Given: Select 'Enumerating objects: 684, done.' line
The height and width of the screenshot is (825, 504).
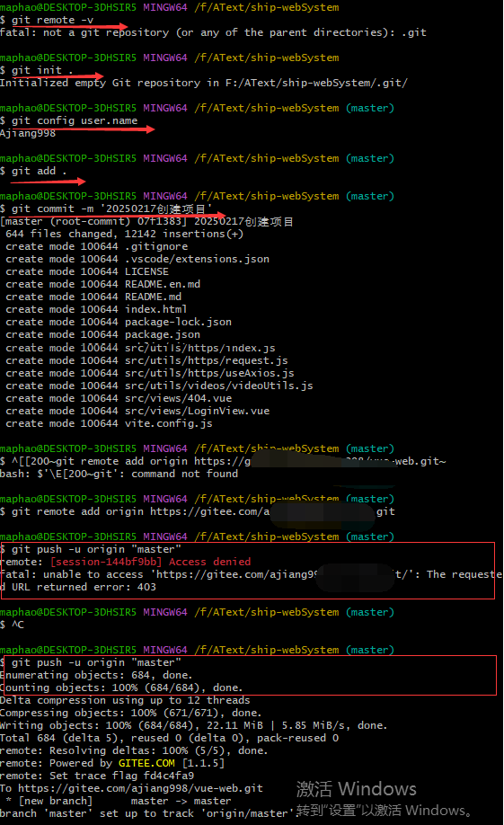Looking at the screenshot, I should point(96,676).
